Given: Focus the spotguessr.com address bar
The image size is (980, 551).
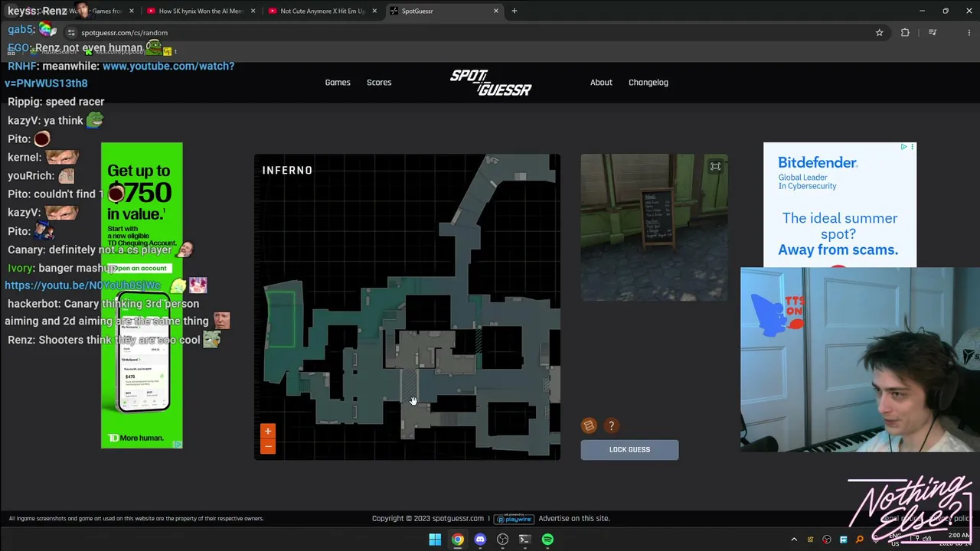Looking at the screenshot, I should click(475, 33).
